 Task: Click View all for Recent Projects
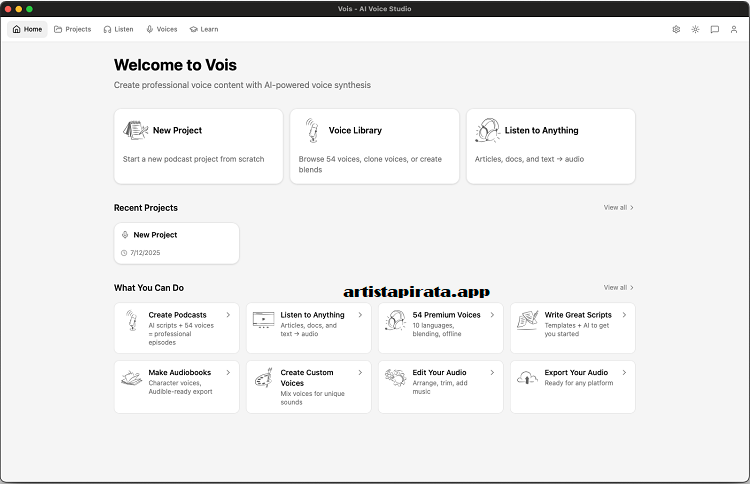618,208
